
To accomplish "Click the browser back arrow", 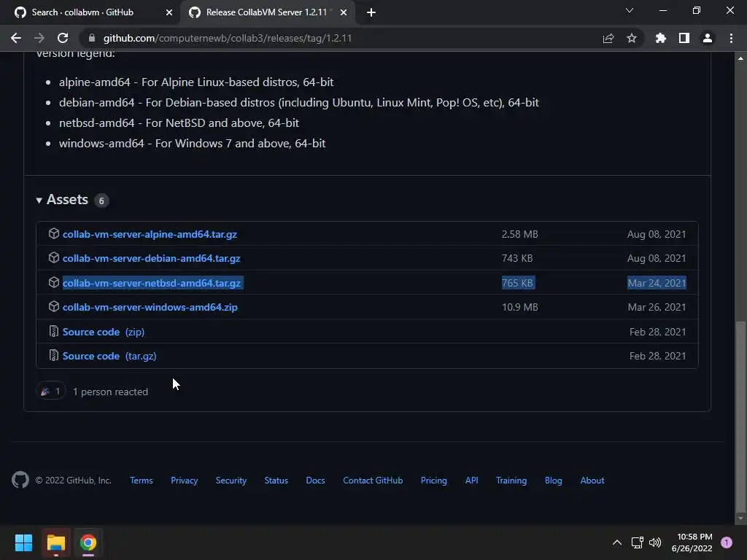I will point(16,38).
